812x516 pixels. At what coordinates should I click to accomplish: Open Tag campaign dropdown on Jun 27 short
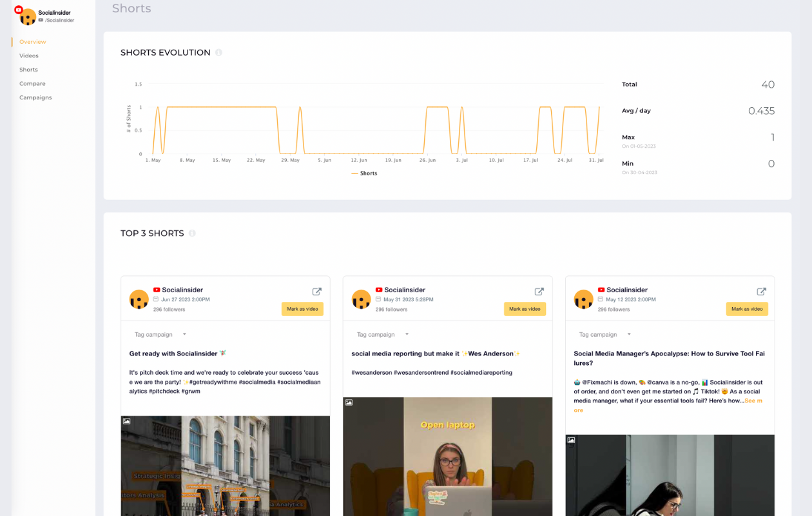click(x=160, y=335)
